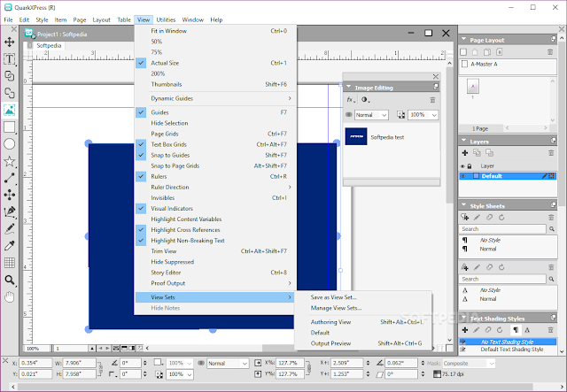Select Trim View menu entry
The width and height of the screenshot is (567, 392).
215,251
